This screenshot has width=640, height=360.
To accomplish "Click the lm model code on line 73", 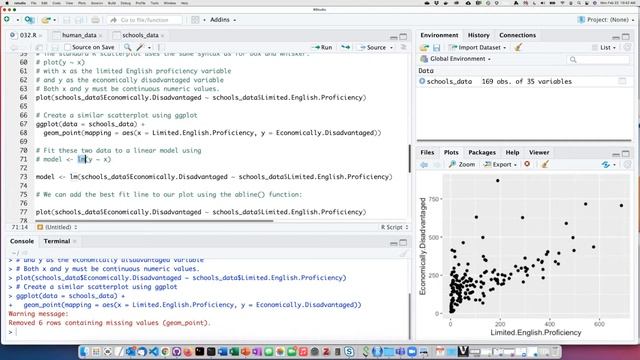I will pos(214,177).
